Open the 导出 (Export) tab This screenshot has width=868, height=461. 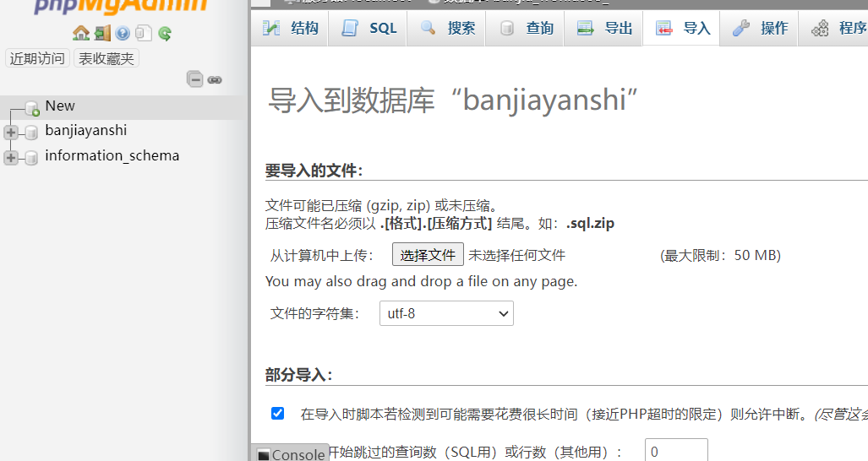(x=603, y=28)
